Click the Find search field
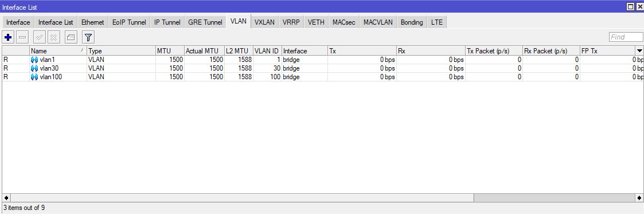 (626, 37)
